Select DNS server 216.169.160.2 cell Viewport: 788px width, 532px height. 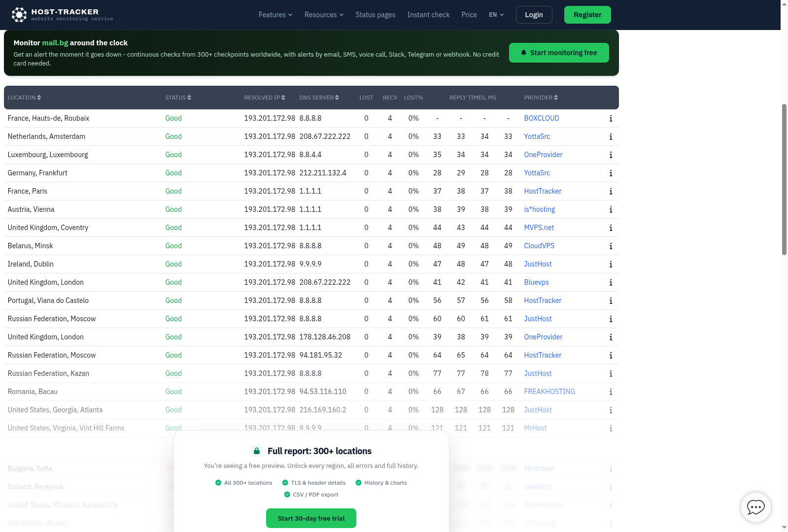pyautogui.click(x=323, y=410)
